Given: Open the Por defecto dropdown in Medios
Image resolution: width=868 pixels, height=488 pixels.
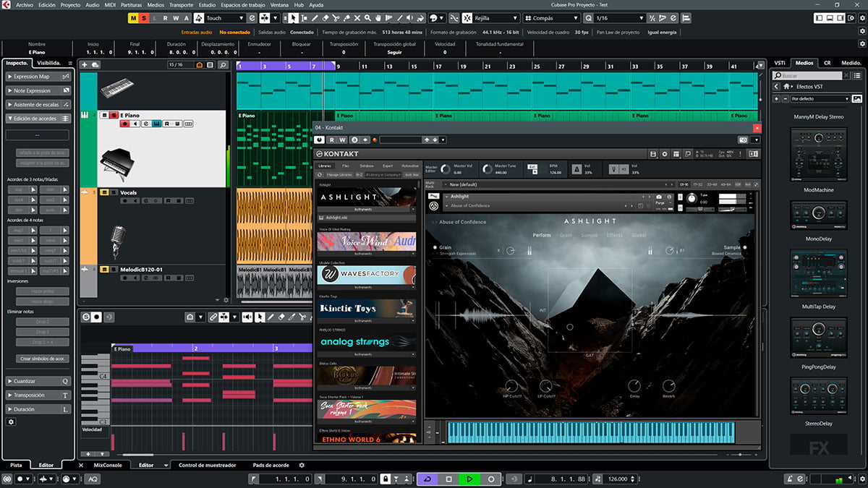Looking at the screenshot, I should 820,98.
